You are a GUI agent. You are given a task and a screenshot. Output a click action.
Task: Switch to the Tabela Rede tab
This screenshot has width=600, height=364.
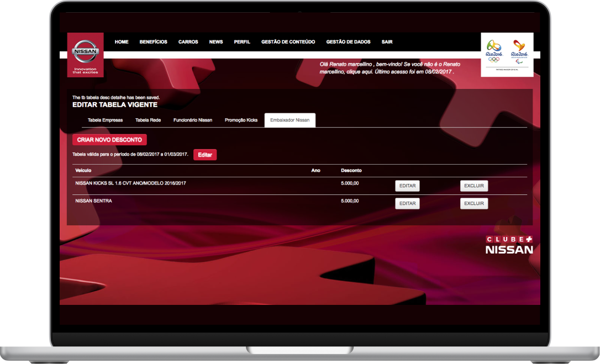pos(148,120)
